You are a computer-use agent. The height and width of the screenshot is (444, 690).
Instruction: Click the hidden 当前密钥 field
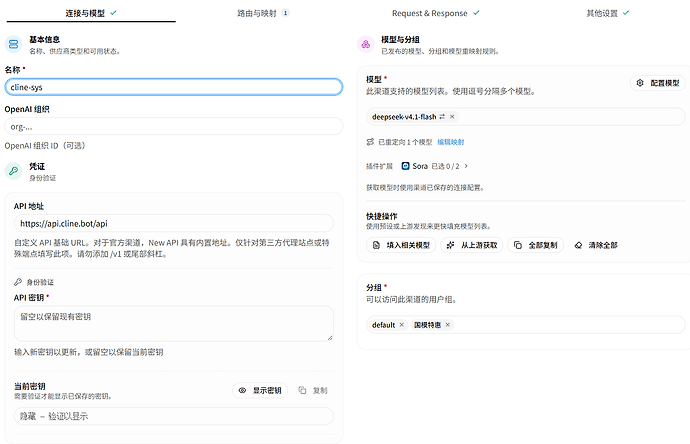pyautogui.click(x=174, y=416)
